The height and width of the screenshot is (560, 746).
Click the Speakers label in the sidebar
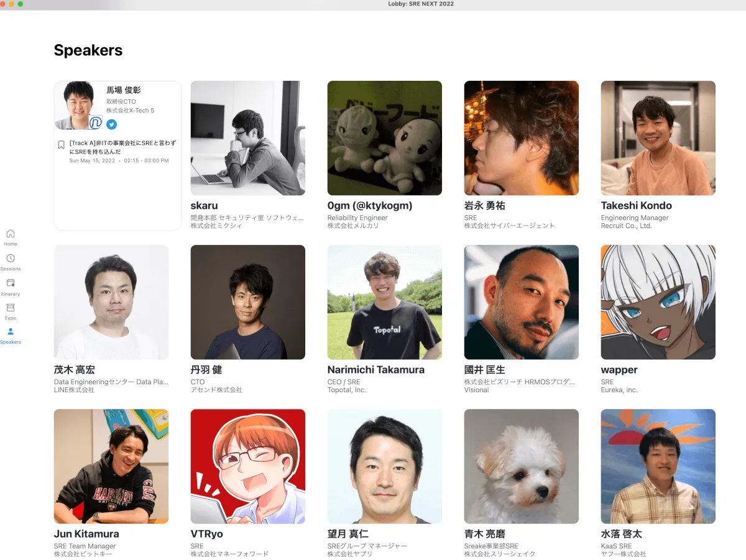11,342
